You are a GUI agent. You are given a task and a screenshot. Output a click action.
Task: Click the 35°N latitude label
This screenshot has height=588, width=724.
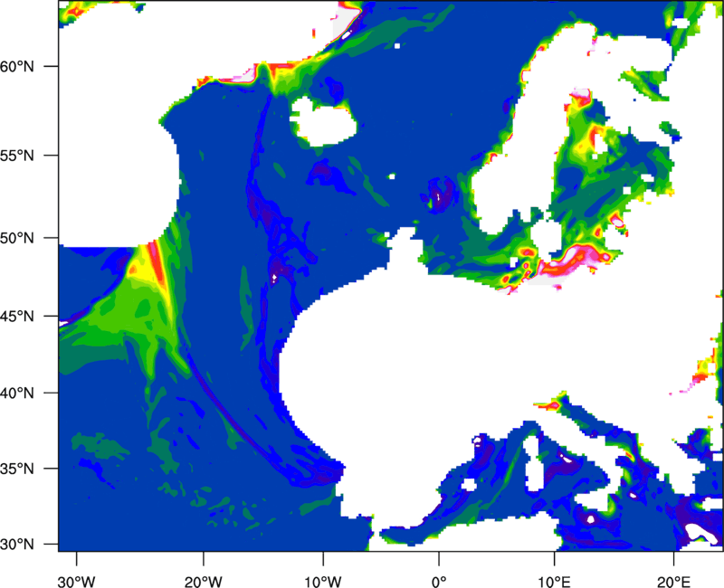[17, 469]
